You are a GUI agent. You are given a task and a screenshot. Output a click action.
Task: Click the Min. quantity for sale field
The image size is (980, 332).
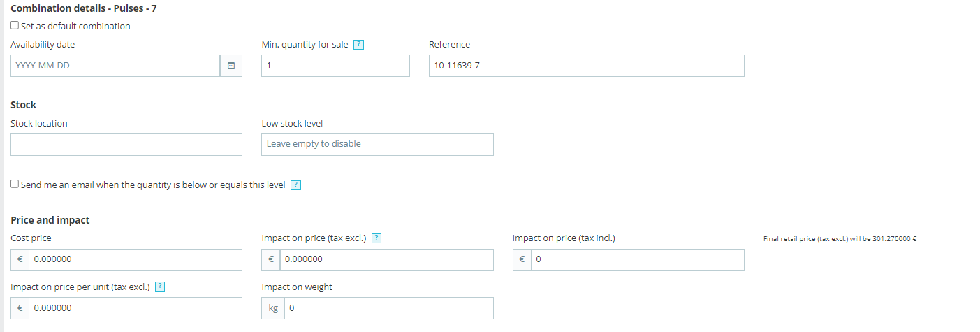(335, 66)
